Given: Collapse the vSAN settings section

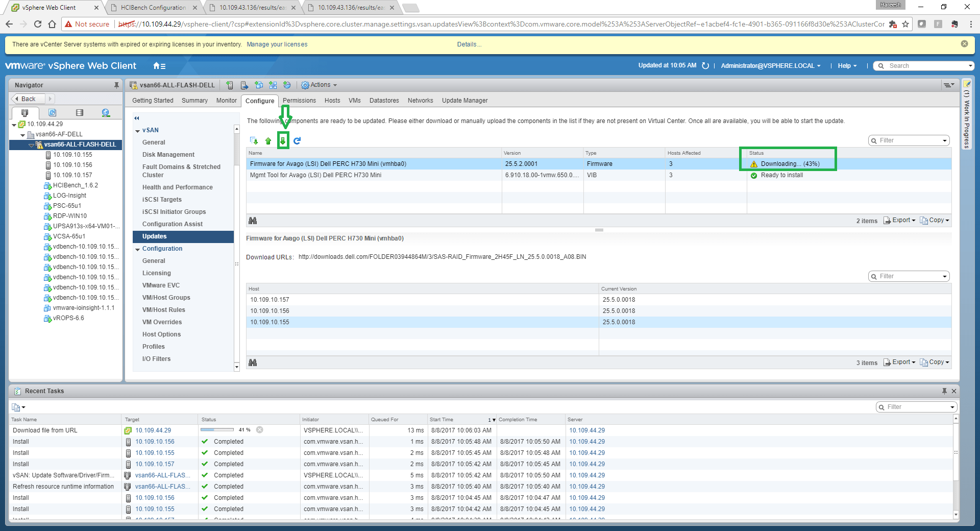Looking at the screenshot, I should coord(138,131).
